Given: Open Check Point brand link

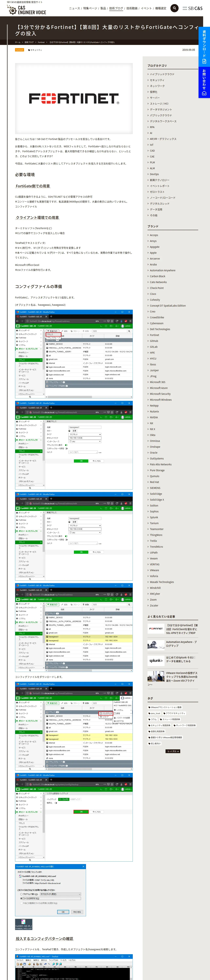Looking at the screenshot, I should pos(157,288).
